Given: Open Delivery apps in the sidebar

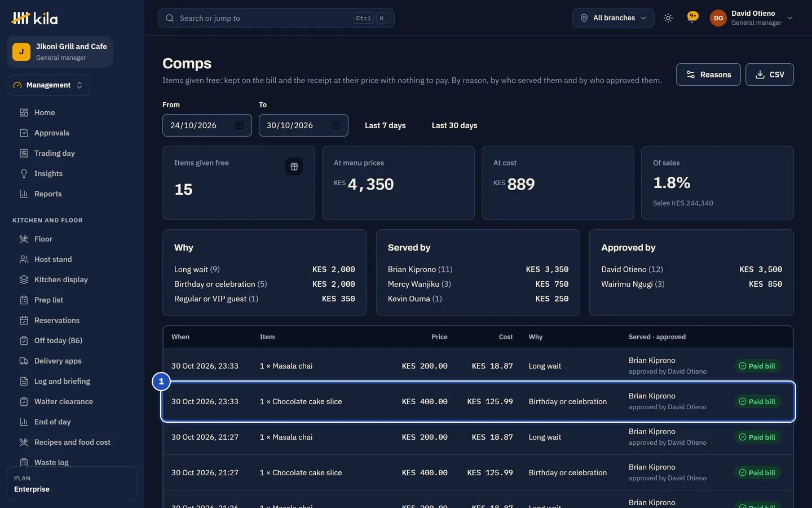Looking at the screenshot, I should coord(58,361).
